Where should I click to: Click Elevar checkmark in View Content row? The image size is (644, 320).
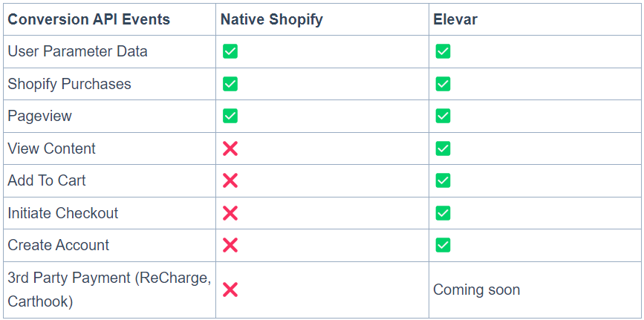tap(443, 148)
